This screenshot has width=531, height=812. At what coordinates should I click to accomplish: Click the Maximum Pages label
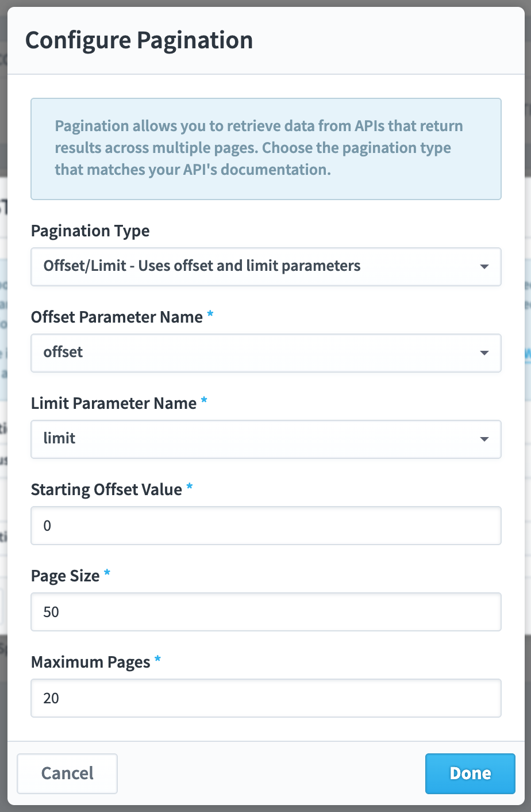click(x=91, y=662)
